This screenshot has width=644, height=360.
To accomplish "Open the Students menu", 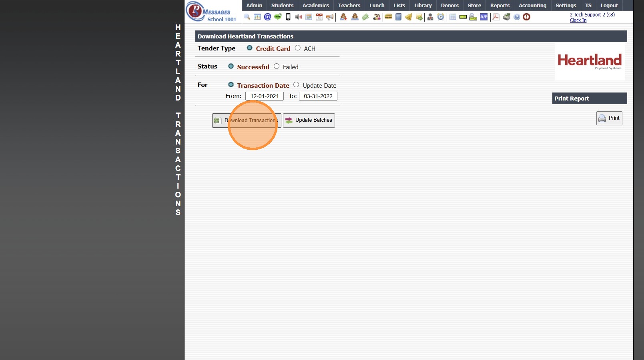I will [283, 6].
